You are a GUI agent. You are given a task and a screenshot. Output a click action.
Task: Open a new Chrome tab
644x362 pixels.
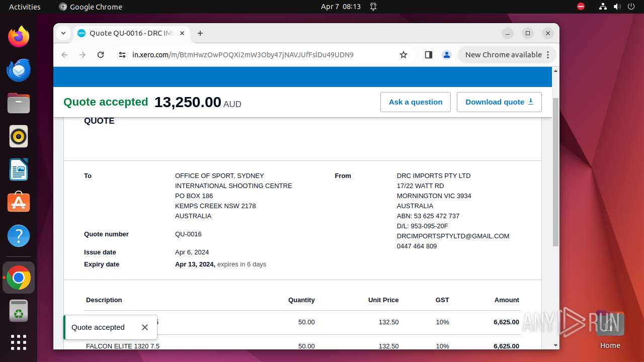pos(200,33)
